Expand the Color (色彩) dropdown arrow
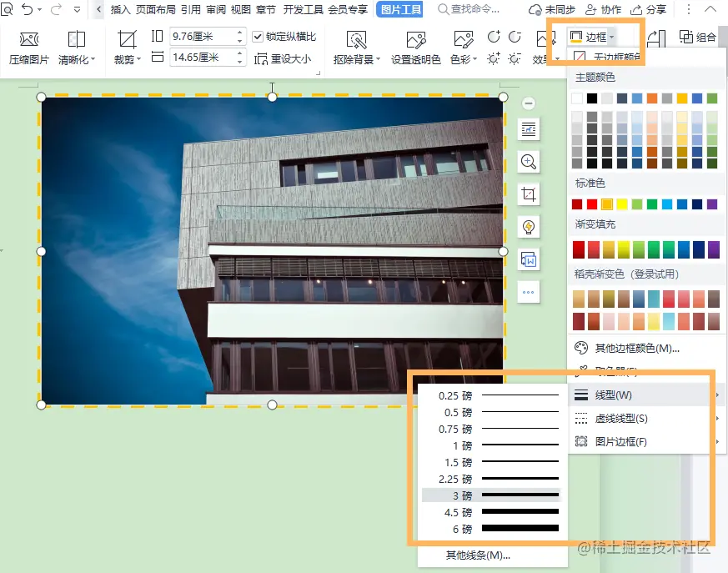Viewport: 728px width, 573px height. pos(475,59)
